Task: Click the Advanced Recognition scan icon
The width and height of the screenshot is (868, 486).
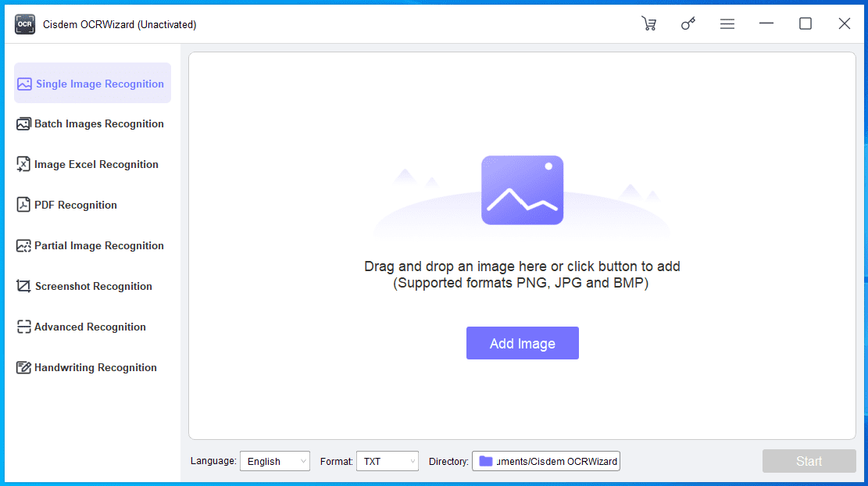Action: [x=23, y=327]
